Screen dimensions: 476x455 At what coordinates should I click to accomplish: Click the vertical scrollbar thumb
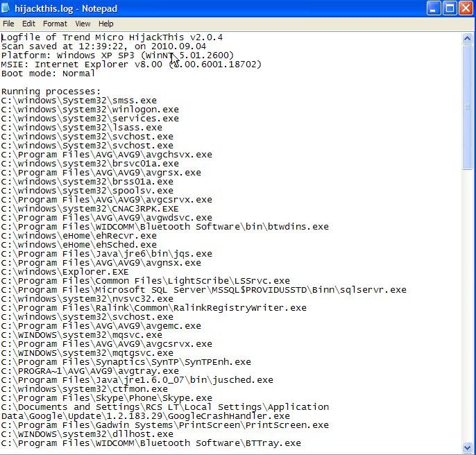click(x=467, y=107)
